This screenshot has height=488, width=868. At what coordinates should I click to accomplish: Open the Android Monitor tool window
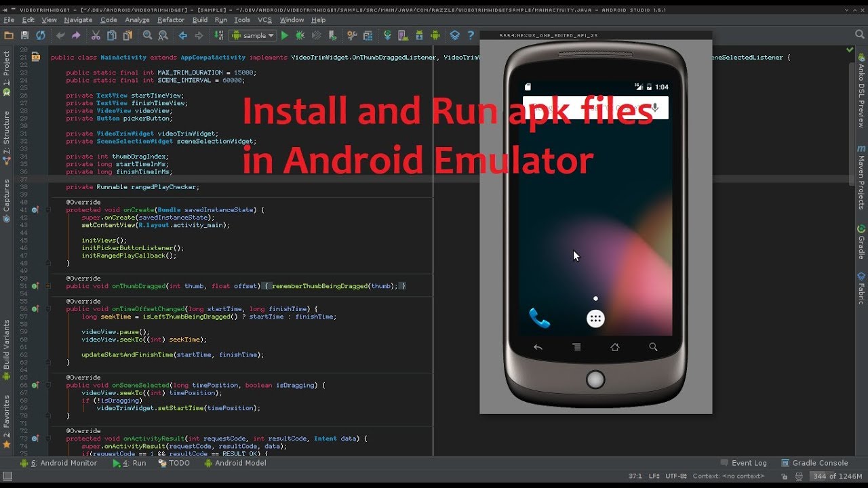click(x=60, y=463)
